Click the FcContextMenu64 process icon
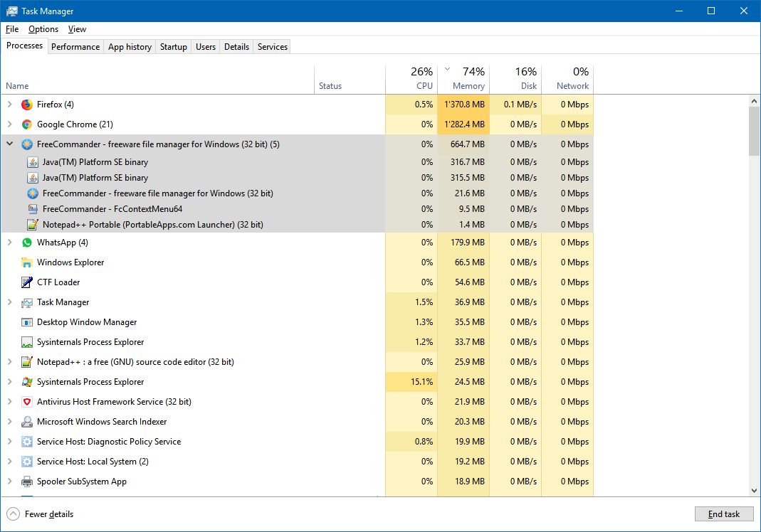This screenshot has width=761, height=532. [33, 208]
